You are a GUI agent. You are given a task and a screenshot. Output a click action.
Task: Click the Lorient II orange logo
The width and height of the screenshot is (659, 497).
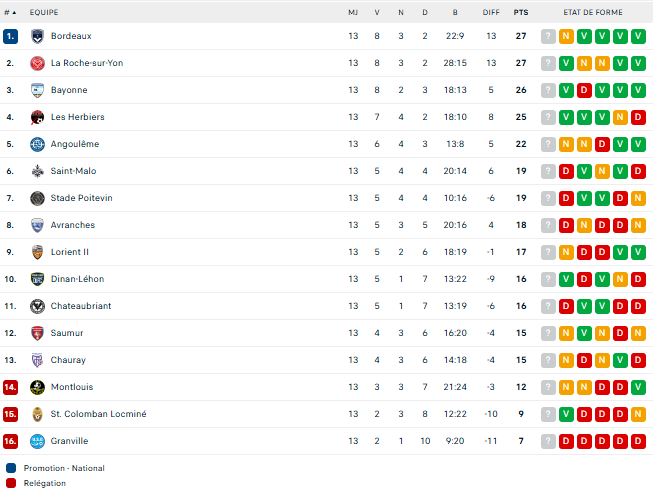(37, 252)
